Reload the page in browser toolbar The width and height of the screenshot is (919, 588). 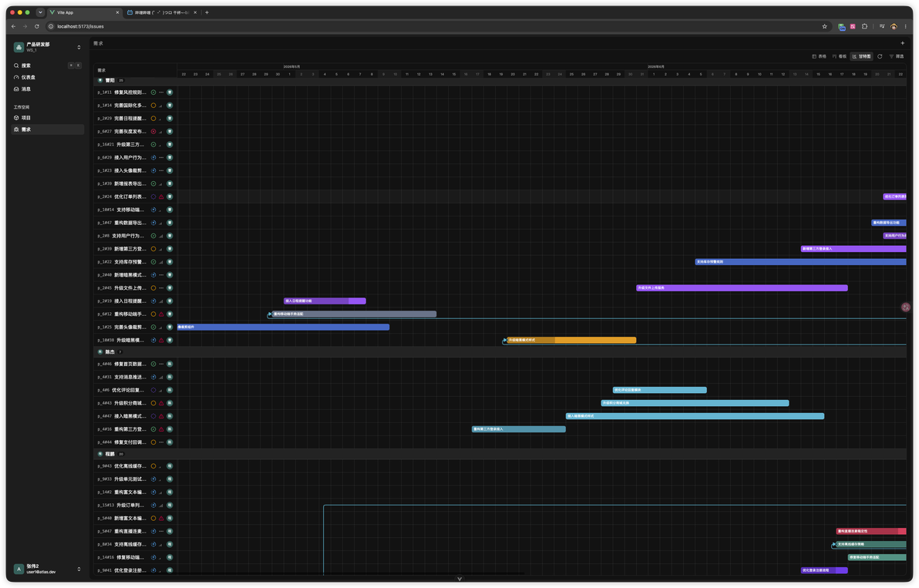(x=37, y=26)
